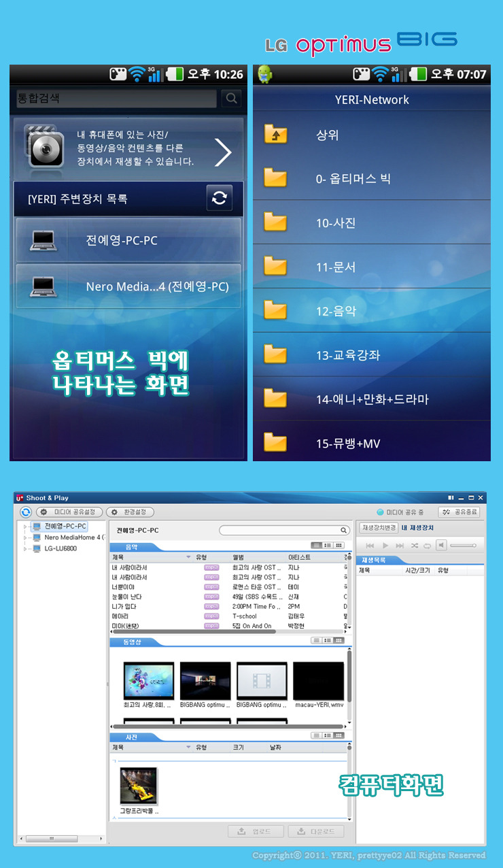Open the 15-뮤뱅+MV folder
Screen dimensions: 503x868
click(x=372, y=441)
